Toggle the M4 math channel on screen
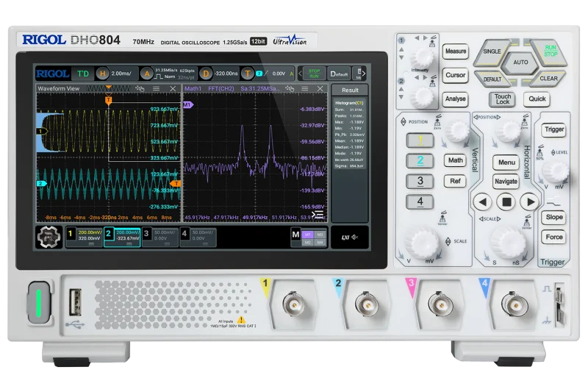This screenshot has height=392, width=588. pyautogui.click(x=320, y=242)
